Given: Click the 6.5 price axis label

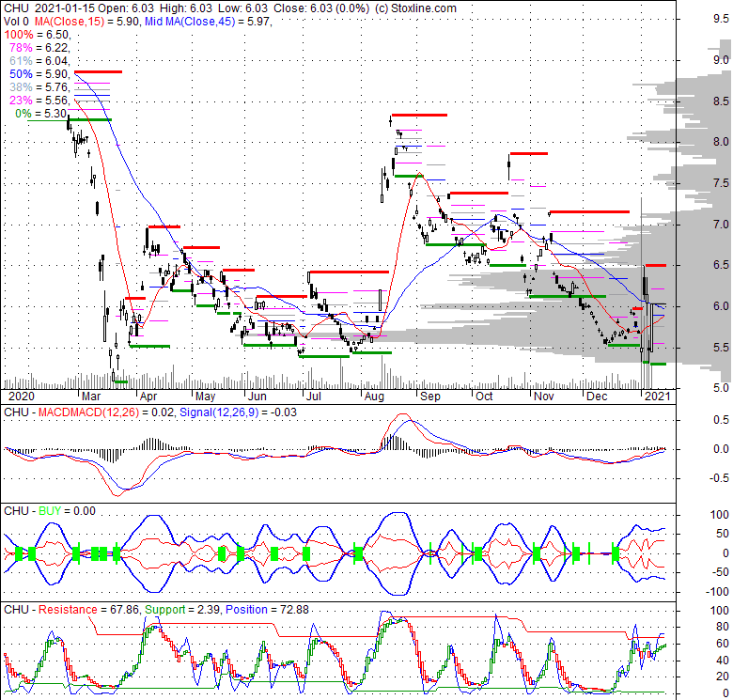Looking at the screenshot, I should coord(721,265).
